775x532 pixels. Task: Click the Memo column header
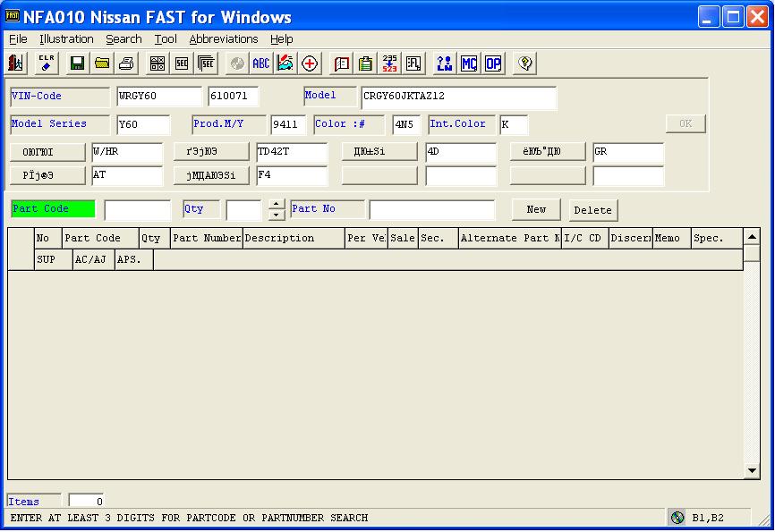pos(672,238)
